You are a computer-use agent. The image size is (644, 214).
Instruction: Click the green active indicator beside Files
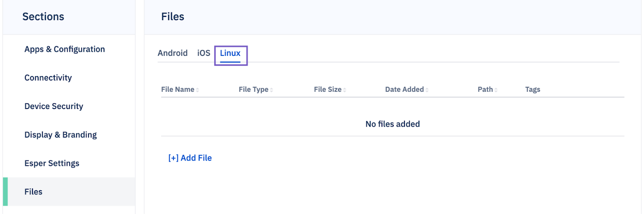(x=5, y=192)
